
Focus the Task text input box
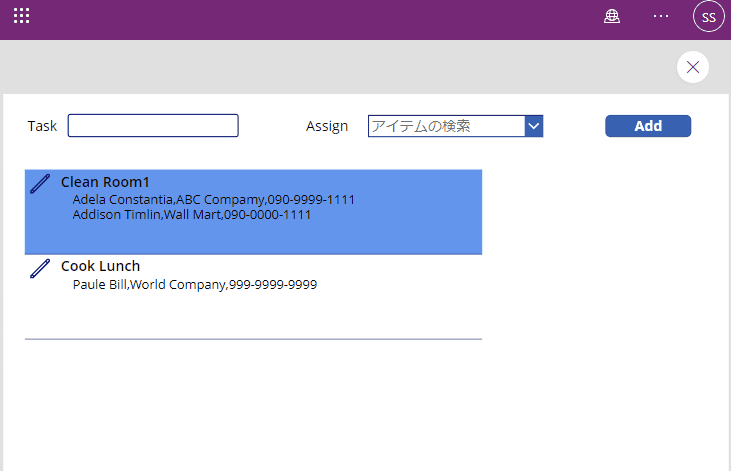[153, 125]
